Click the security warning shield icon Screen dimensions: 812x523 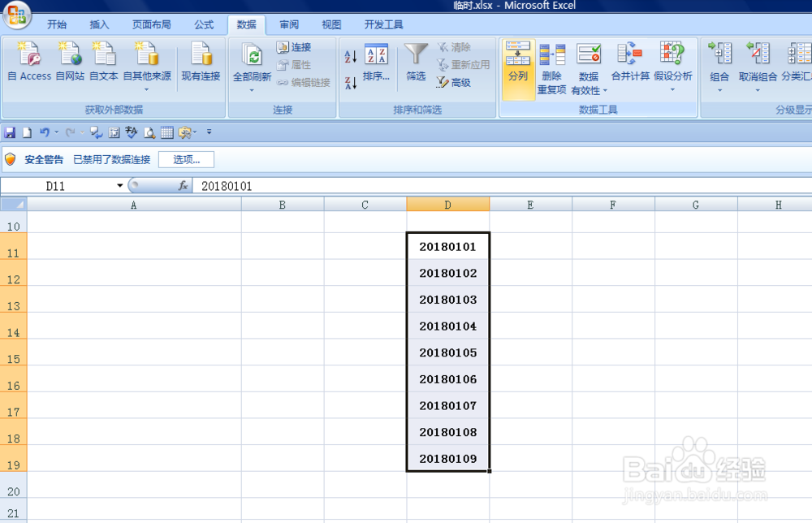11,159
